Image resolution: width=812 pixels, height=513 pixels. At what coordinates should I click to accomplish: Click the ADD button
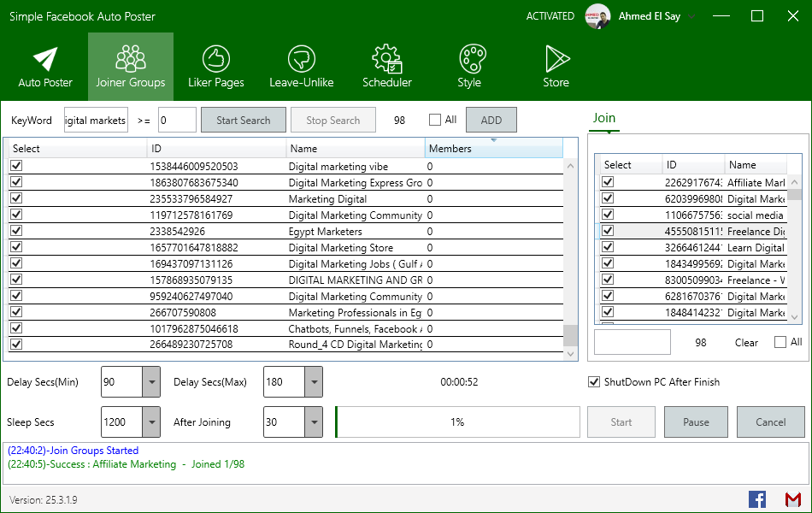coord(491,121)
